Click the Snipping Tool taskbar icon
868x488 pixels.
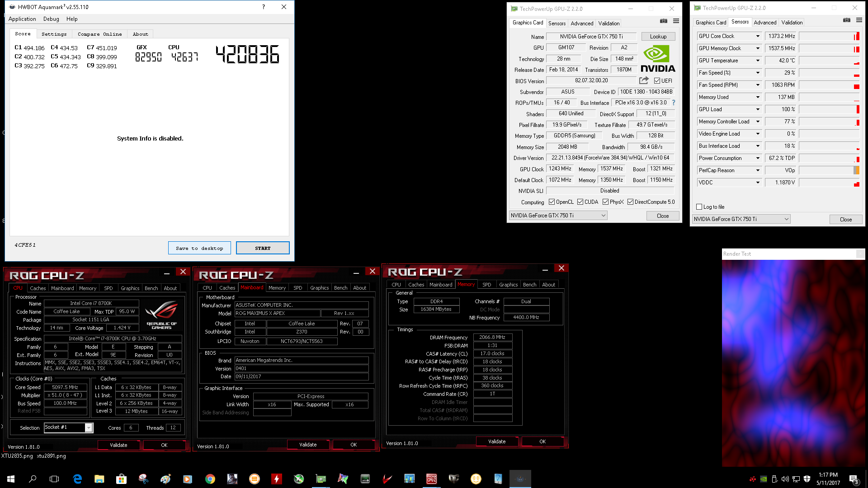point(143,479)
